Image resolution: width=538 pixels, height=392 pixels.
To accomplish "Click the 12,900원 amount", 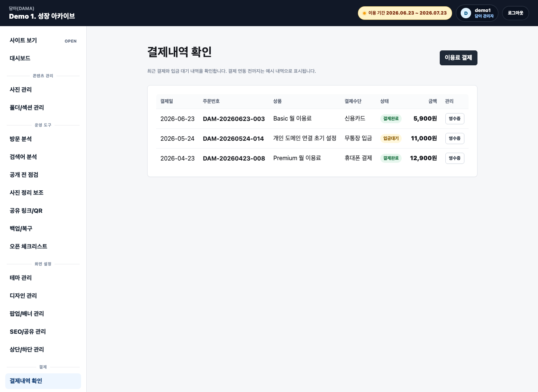I will point(423,158).
